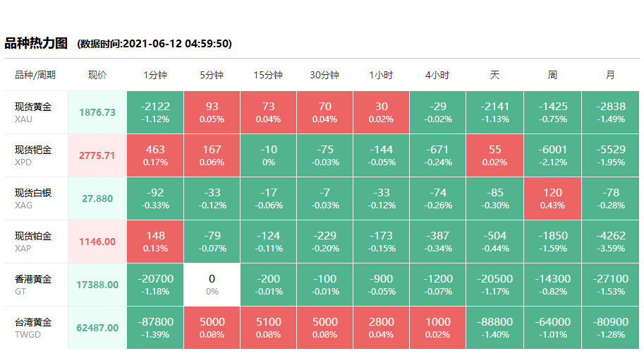Open the 现货钯金 XPD instrument
Viewport: 644px width, 356px height.
pyautogui.click(x=33, y=155)
